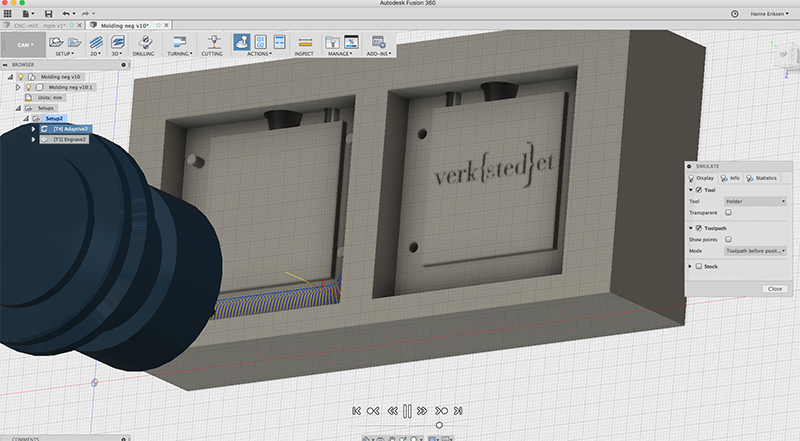Collapse the Setup2 node

[x=26, y=118]
